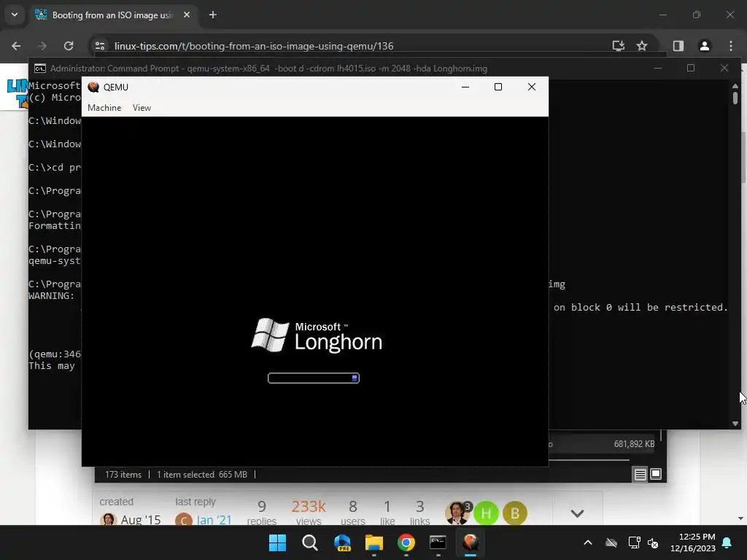Click the green H user avatar
Image resolution: width=747 pixels, height=560 pixels.
(486, 513)
